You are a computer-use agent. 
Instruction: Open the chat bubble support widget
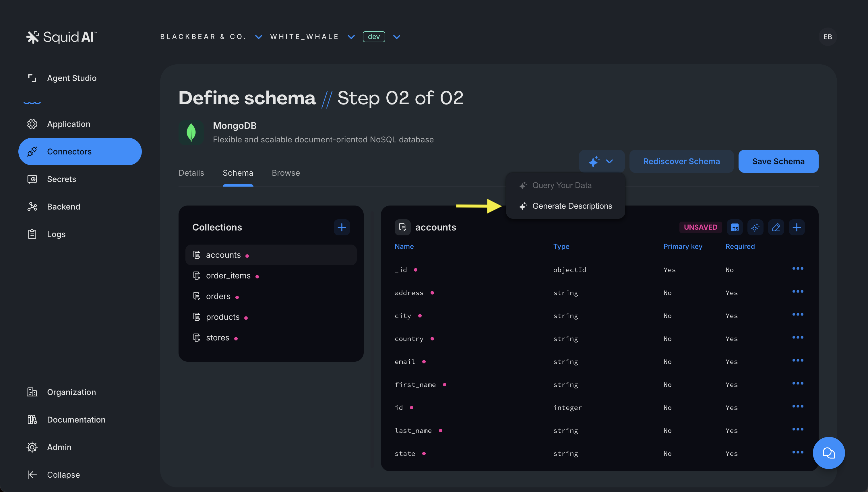coord(828,453)
